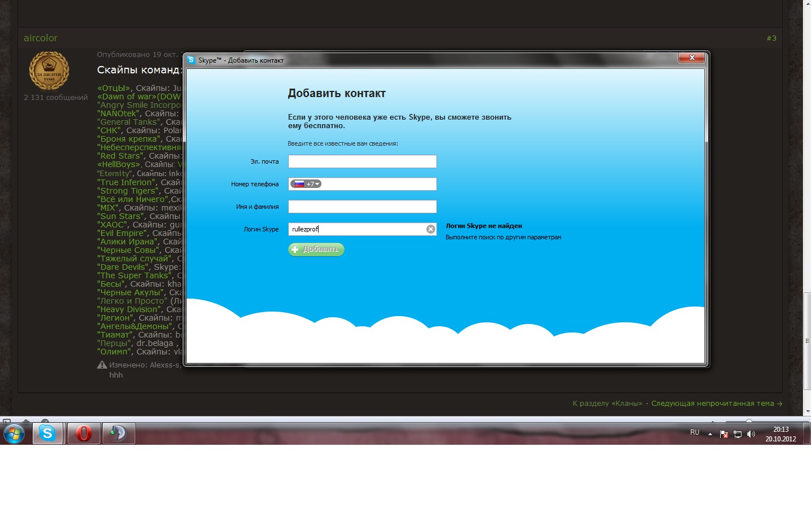Image resolution: width=812 pixels, height=508 pixels.
Task: Click the "Легион" clan link
Action: pyautogui.click(x=116, y=318)
